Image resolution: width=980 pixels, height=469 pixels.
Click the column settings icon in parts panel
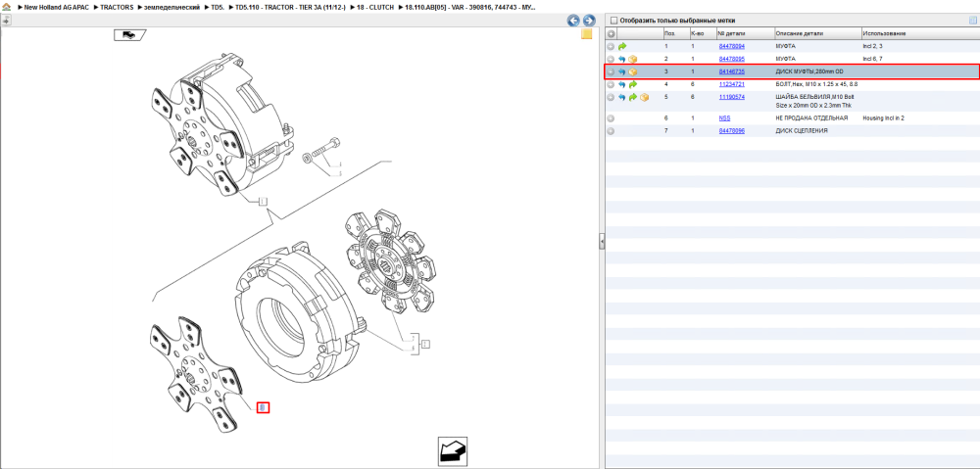tap(972, 21)
